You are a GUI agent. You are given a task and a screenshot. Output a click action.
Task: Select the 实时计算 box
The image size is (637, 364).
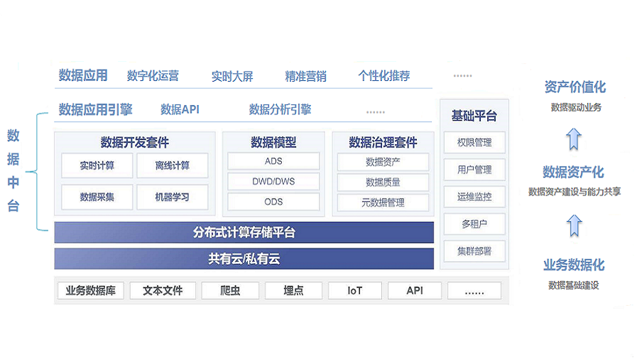pos(97,166)
